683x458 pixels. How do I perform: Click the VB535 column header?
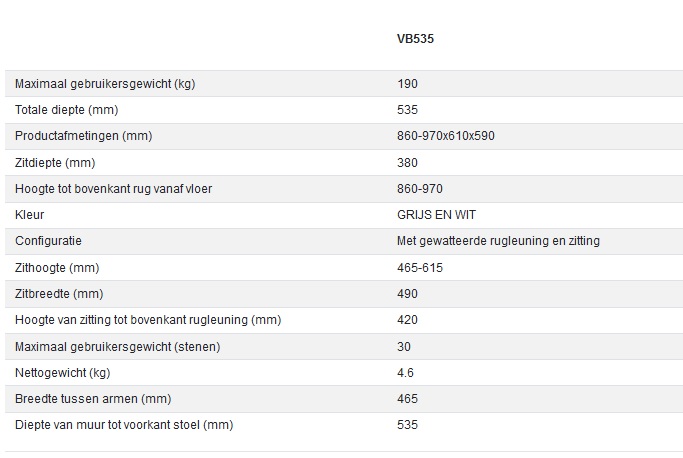[x=414, y=40]
